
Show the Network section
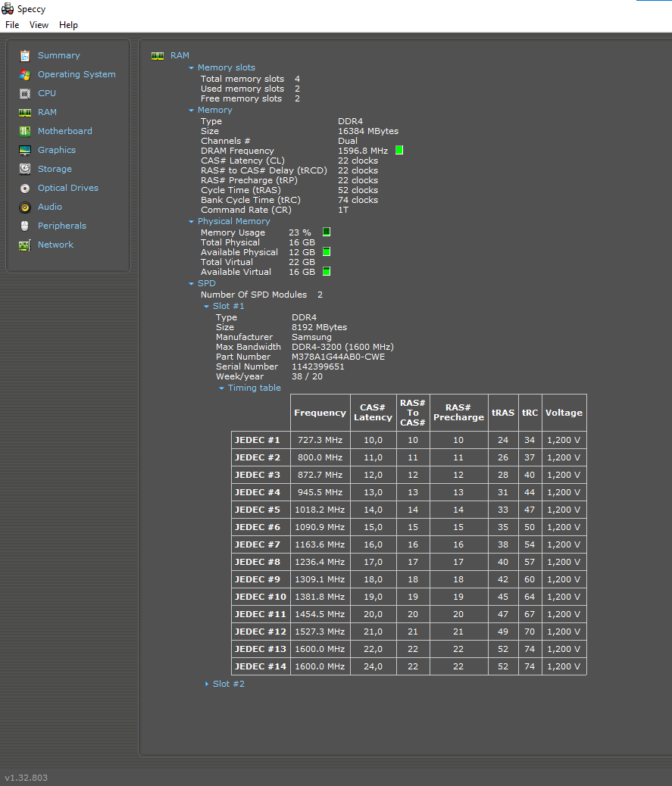pos(55,245)
